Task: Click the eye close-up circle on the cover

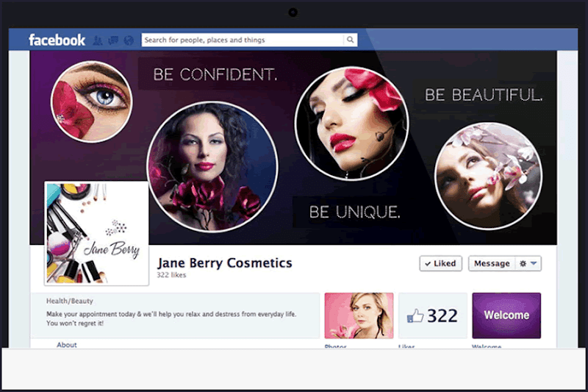Action: tap(91, 101)
